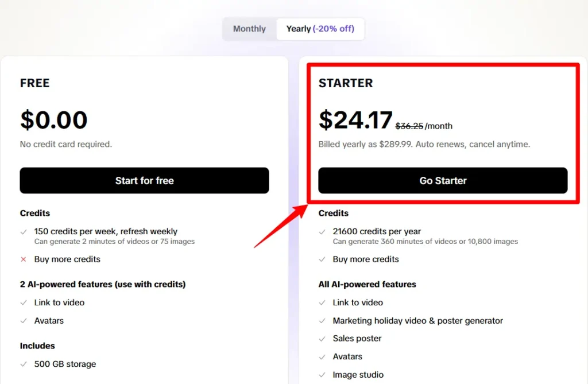This screenshot has height=384, width=588.
Task: Click the checkmark next to Marketing holiday video generator
Action: tap(323, 321)
